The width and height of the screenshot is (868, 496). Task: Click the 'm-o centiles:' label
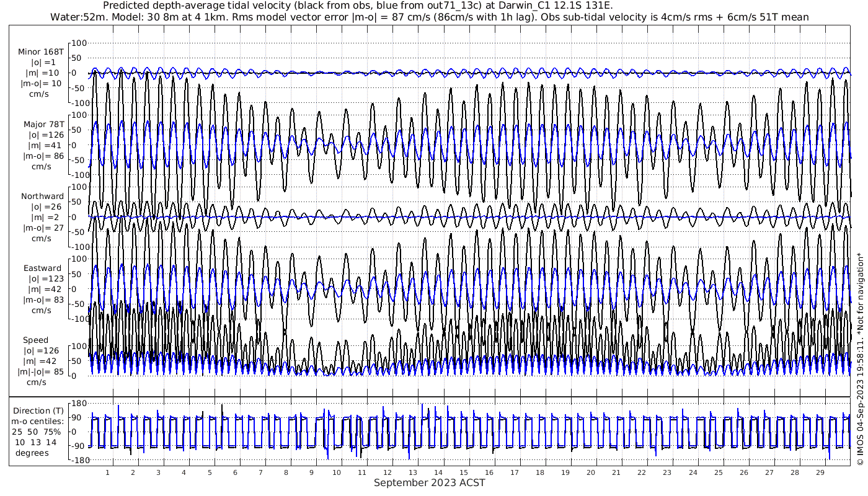tap(38, 422)
